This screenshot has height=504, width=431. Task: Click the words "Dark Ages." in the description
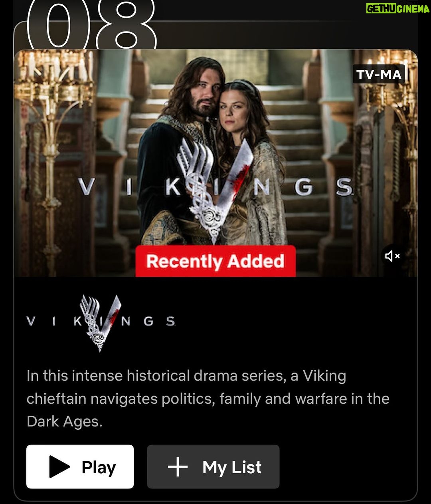65,422
